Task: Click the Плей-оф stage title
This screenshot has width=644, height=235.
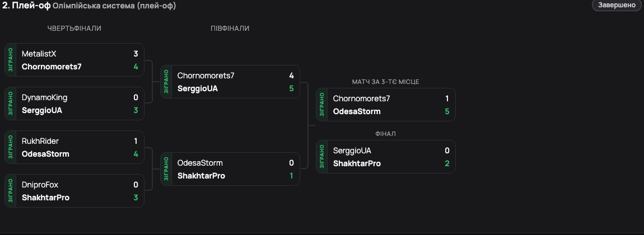Action: (x=27, y=6)
